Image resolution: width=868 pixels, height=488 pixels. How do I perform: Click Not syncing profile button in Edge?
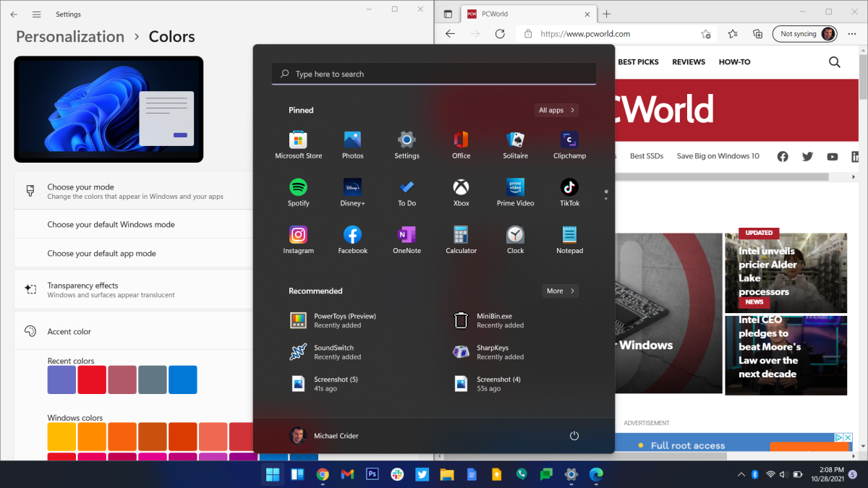point(805,34)
